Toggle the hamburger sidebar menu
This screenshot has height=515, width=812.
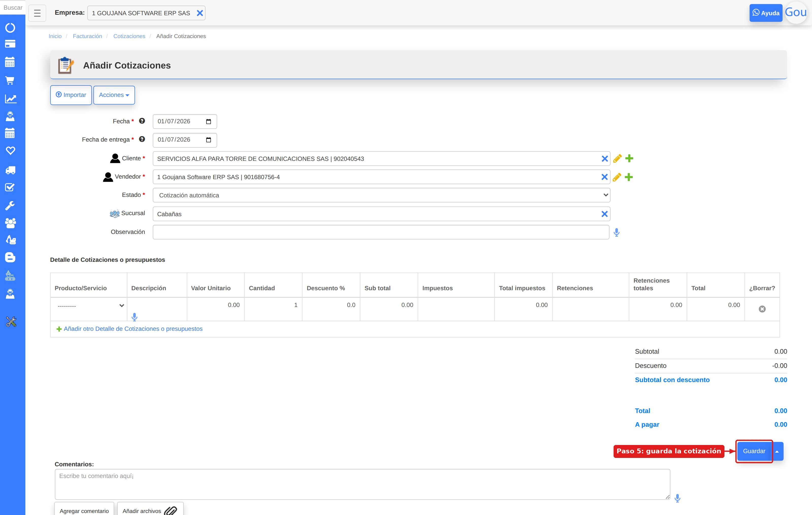(37, 13)
